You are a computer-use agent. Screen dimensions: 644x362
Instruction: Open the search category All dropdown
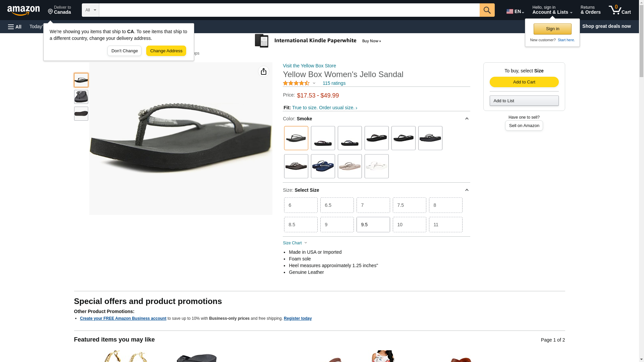(90, 10)
